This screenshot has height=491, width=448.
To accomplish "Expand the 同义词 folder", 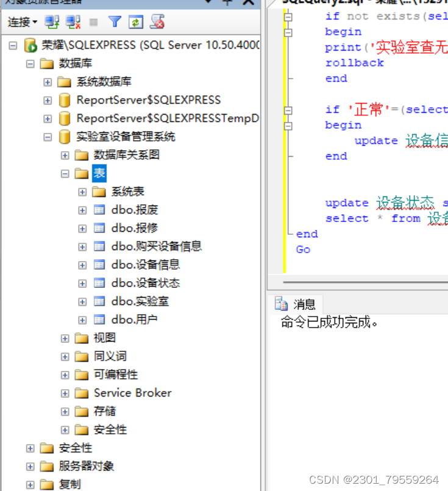I will (x=65, y=357).
